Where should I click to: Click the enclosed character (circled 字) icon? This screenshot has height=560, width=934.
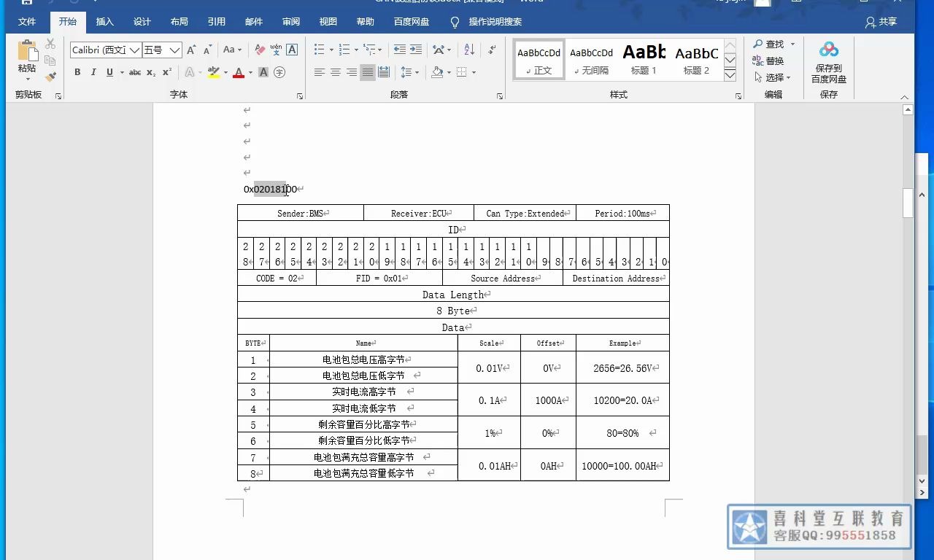point(279,72)
